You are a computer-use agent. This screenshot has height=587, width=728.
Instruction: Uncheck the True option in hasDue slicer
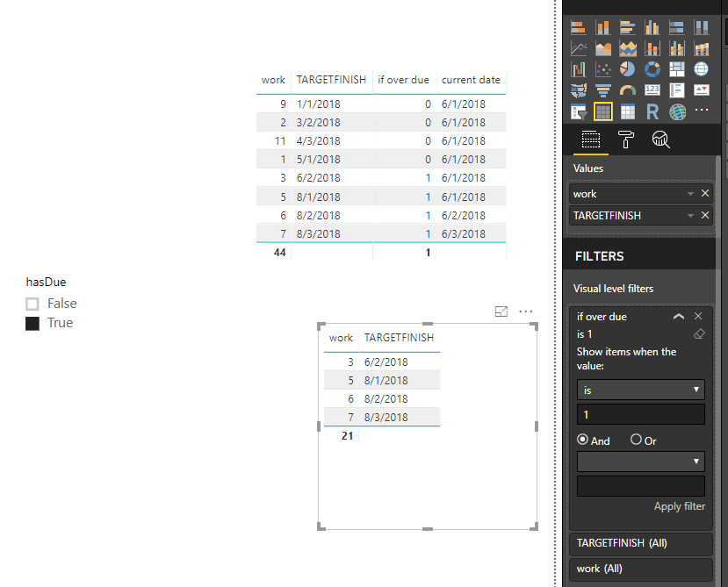click(x=32, y=323)
